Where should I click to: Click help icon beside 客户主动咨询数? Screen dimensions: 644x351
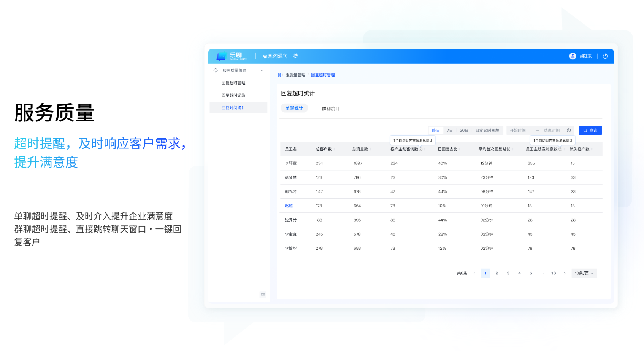tap(420, 149)
